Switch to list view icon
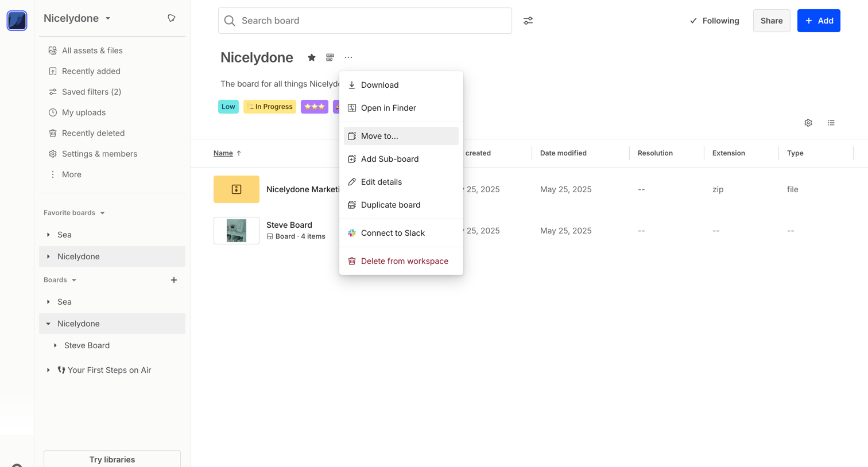This screenshot has width=868, height=467. (831, 123)
